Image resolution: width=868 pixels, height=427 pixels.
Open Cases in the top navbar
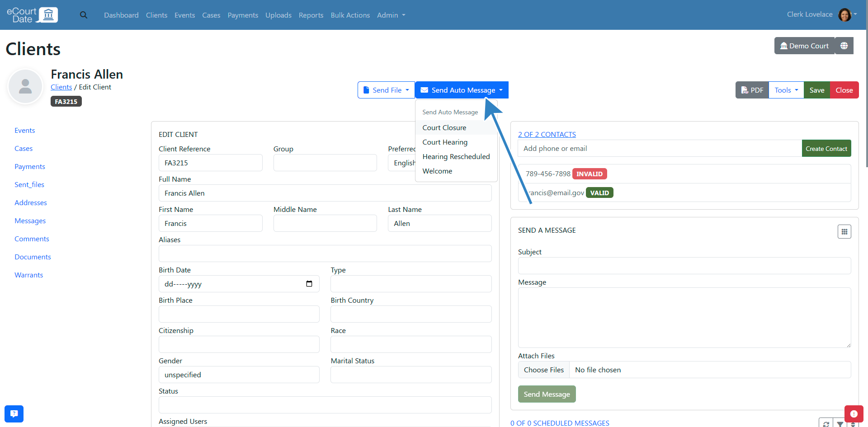click(x=211, y=15)
